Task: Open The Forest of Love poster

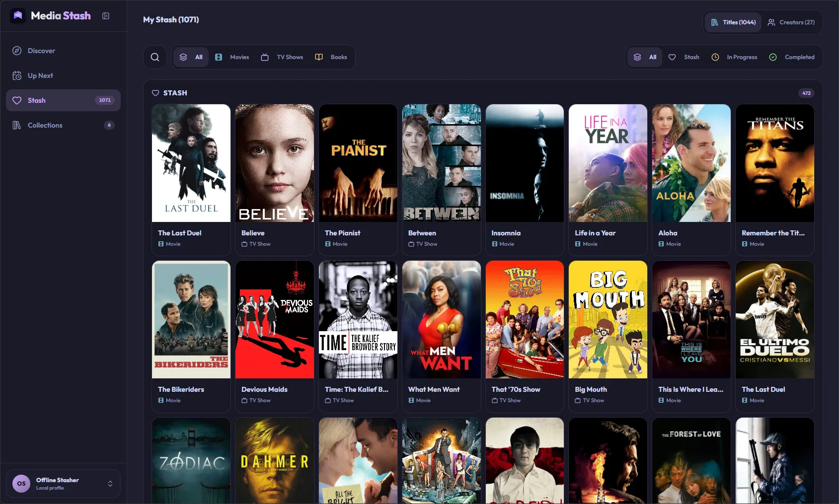Action: point(691,461)
